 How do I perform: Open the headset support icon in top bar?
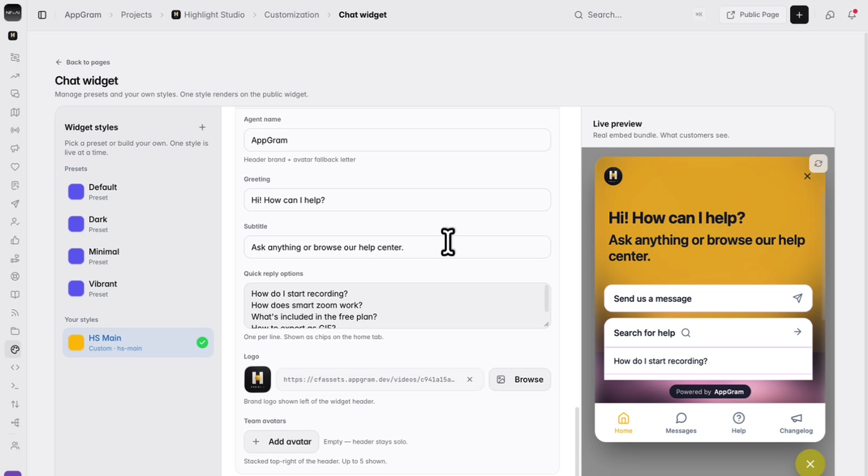click(830, 15)
